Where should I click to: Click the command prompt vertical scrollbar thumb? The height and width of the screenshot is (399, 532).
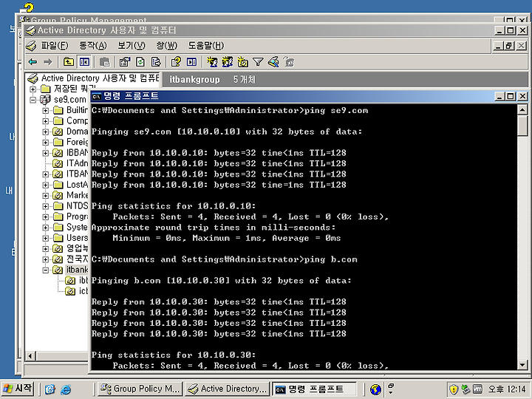click(522, 126)
